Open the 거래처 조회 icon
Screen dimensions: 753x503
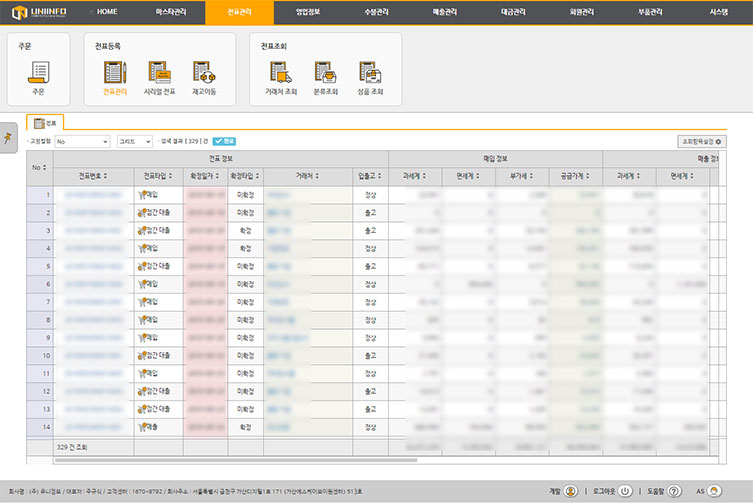click(281, 73)
